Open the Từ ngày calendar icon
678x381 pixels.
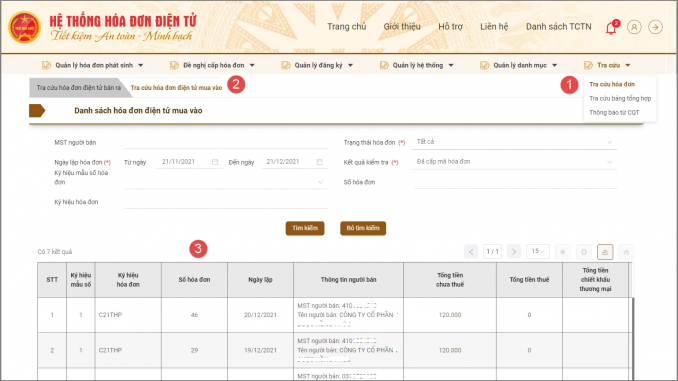[215, 162]
